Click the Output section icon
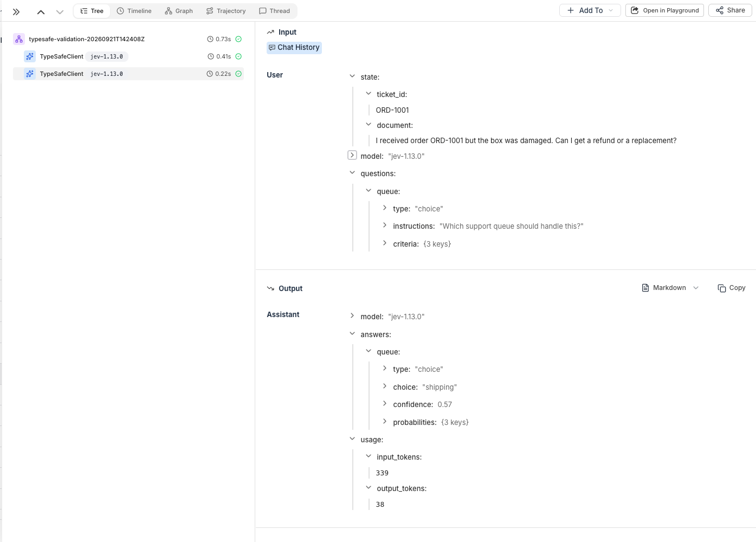The width and height of the screenshot is (756, 542). [270, 288]
